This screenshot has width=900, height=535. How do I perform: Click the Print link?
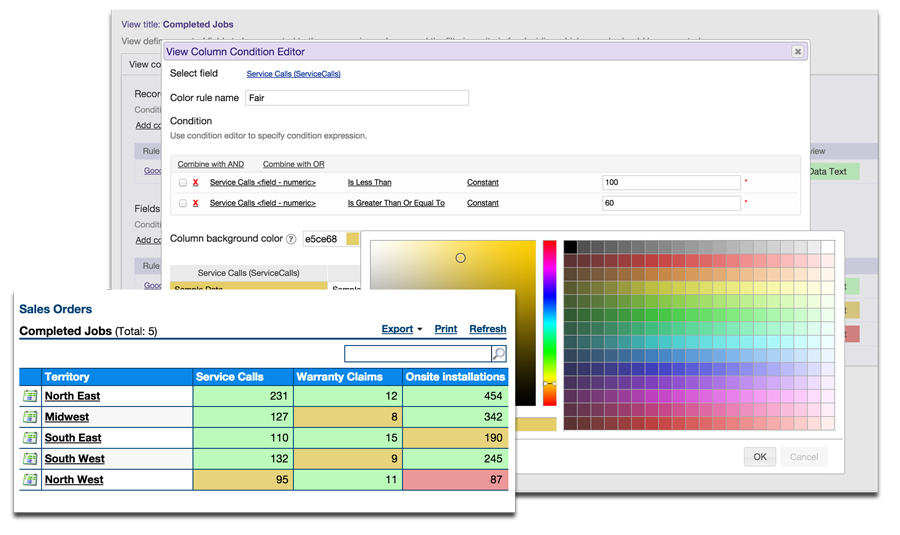pyautogui.click(x=445, y=329)
